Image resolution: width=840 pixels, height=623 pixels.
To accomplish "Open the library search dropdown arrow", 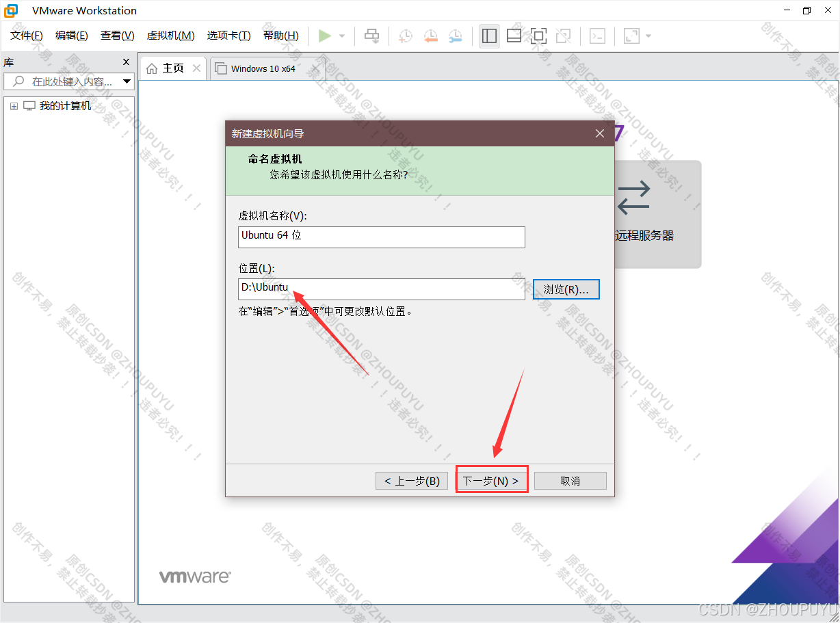I will click(x=127, y=81).
